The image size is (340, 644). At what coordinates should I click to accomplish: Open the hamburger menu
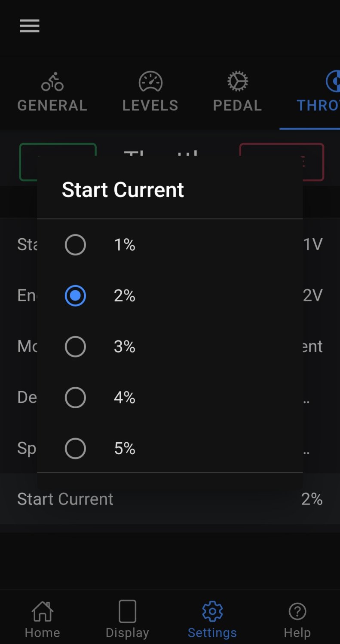[30, 26]
